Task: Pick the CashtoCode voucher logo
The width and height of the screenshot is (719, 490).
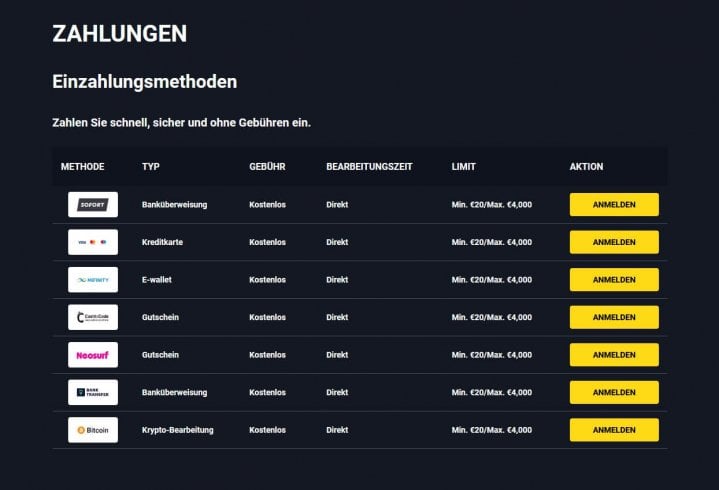Action: pos(93,317)
